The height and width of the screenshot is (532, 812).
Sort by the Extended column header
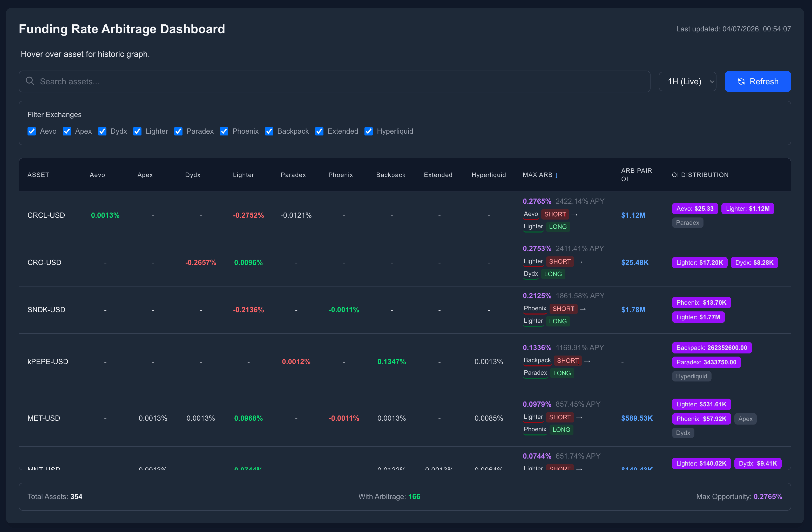point(438,175)
